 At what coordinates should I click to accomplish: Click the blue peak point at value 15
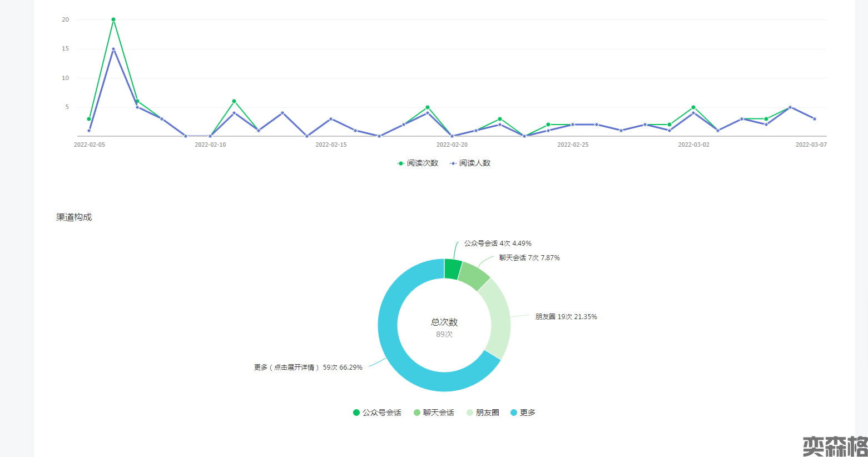coord(113,49)
